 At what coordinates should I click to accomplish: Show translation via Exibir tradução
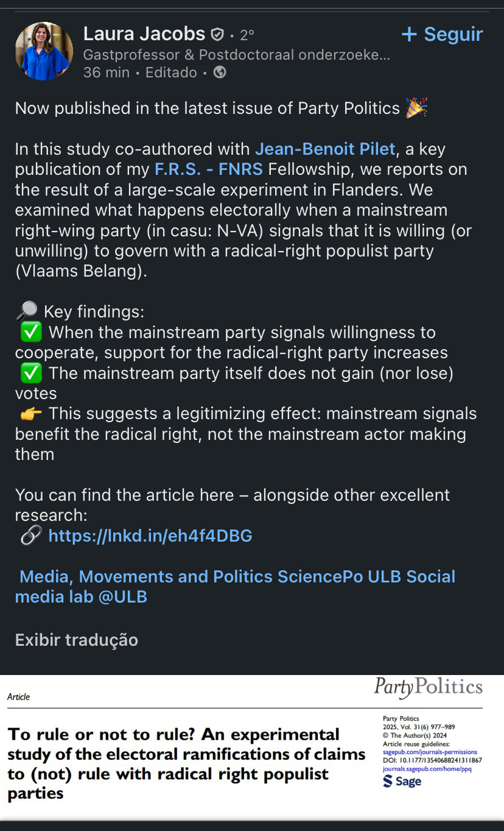[77, 640]
